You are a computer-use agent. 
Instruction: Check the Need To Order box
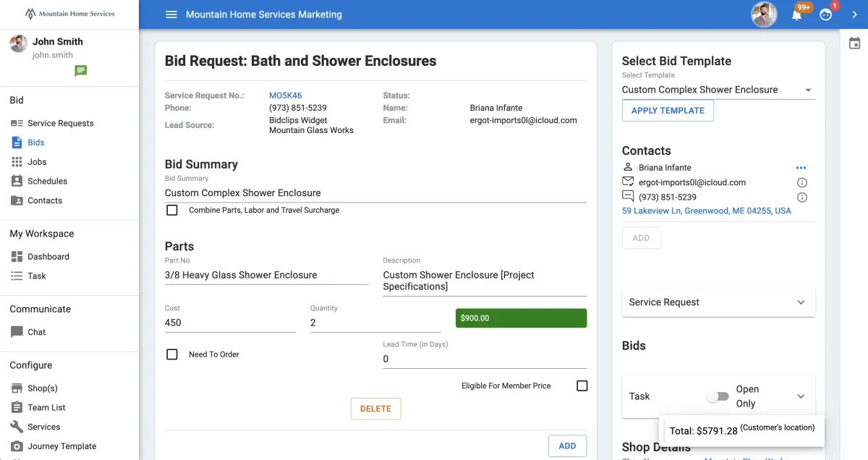tap(172, 354)
